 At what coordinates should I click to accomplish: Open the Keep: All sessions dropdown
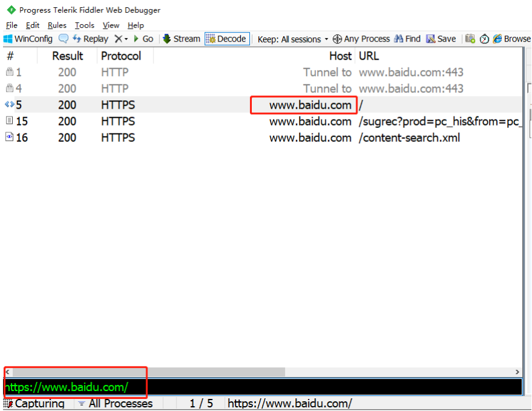293,39
